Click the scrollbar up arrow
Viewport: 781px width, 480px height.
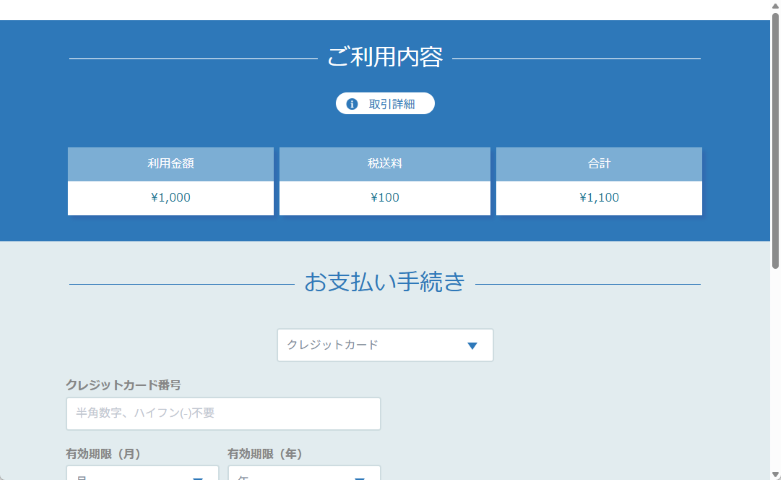point(775,7)
